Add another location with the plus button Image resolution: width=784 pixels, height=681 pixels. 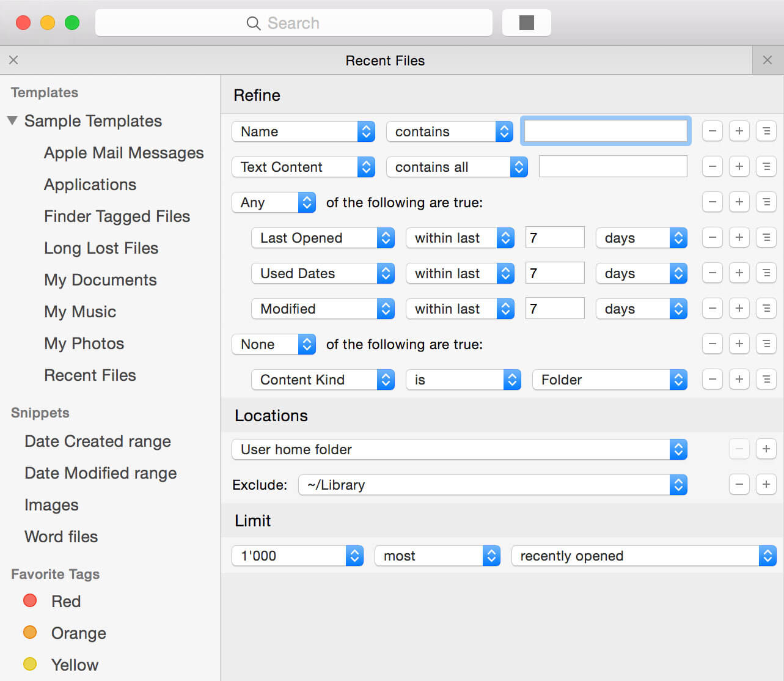pyautogui.click(x=766, y=449)
